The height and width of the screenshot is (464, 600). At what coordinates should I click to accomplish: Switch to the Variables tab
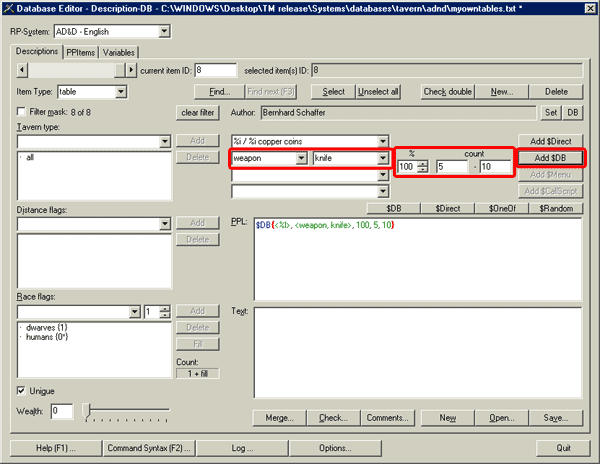118,52
